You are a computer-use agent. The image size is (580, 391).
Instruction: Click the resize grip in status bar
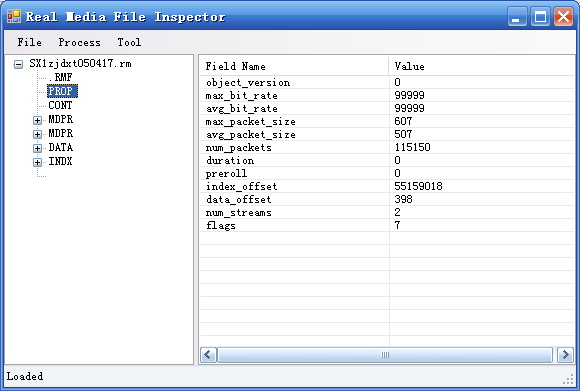568,379
